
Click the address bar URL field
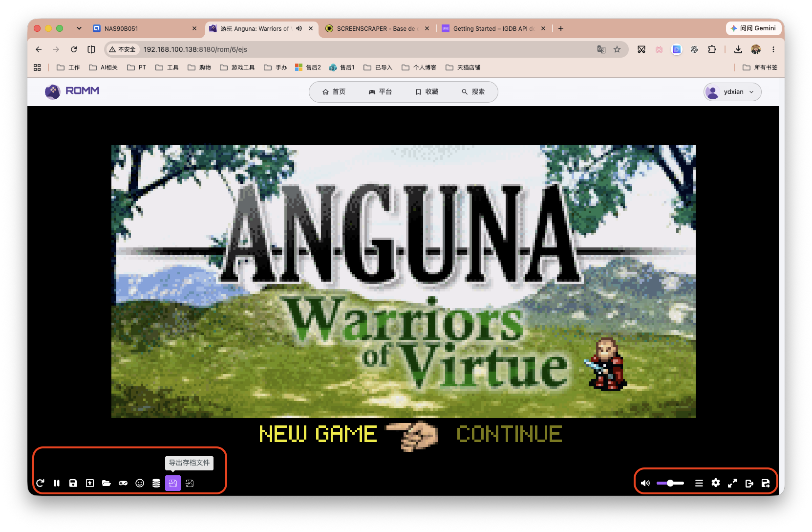click(366, 49)
